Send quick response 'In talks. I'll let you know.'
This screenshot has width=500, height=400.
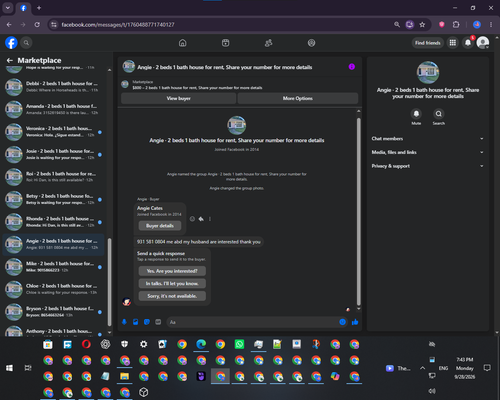click(172, 284)
